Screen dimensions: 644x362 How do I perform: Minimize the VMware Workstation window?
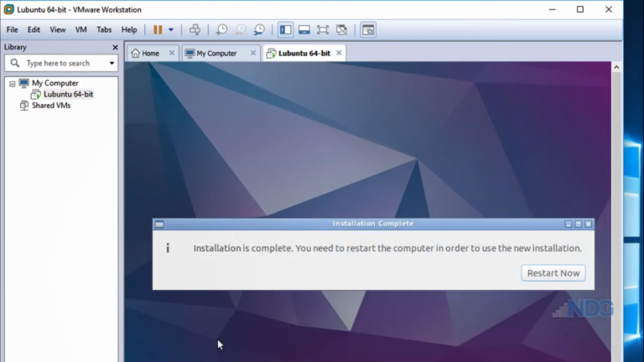click(x=552, y=9)
